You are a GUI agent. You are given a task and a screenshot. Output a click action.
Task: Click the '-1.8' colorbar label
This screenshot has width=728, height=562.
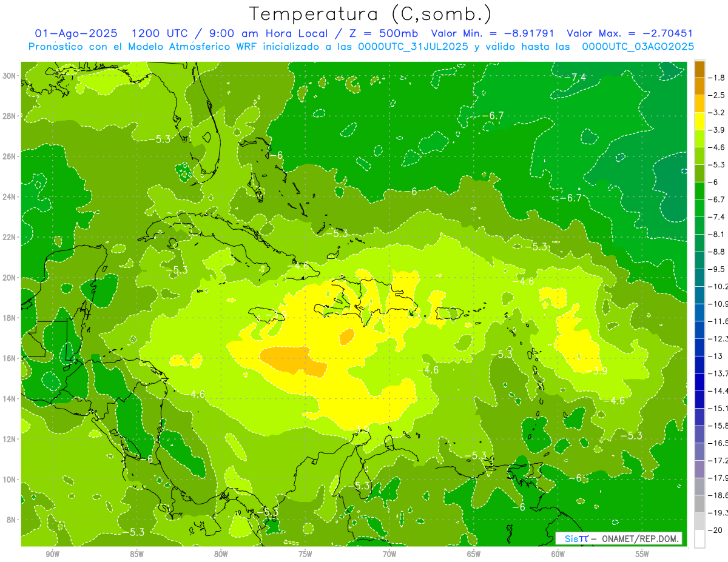(717, 78)
